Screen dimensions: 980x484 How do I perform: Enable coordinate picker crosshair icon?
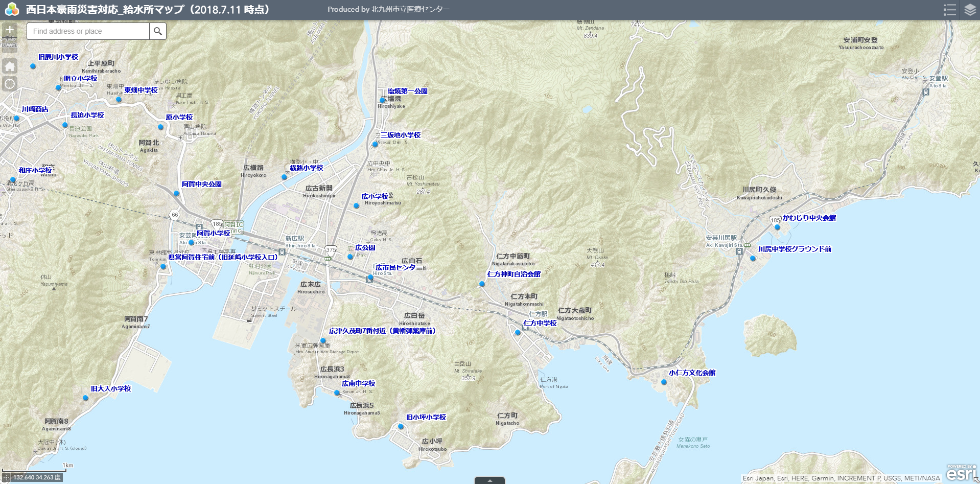pos(6,477)
